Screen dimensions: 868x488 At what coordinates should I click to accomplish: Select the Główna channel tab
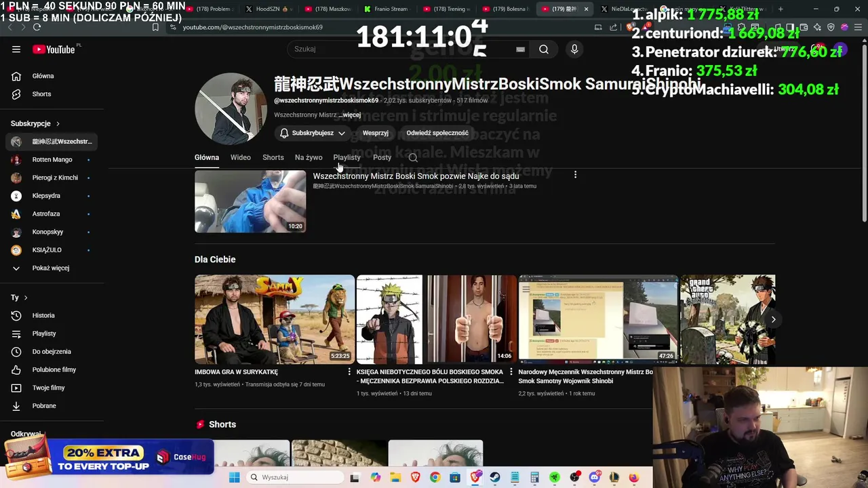[207, 157]
